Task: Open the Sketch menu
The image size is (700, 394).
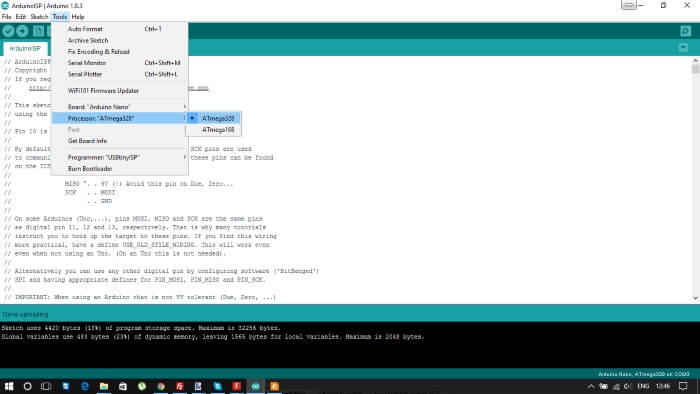Action: [39, 17]
